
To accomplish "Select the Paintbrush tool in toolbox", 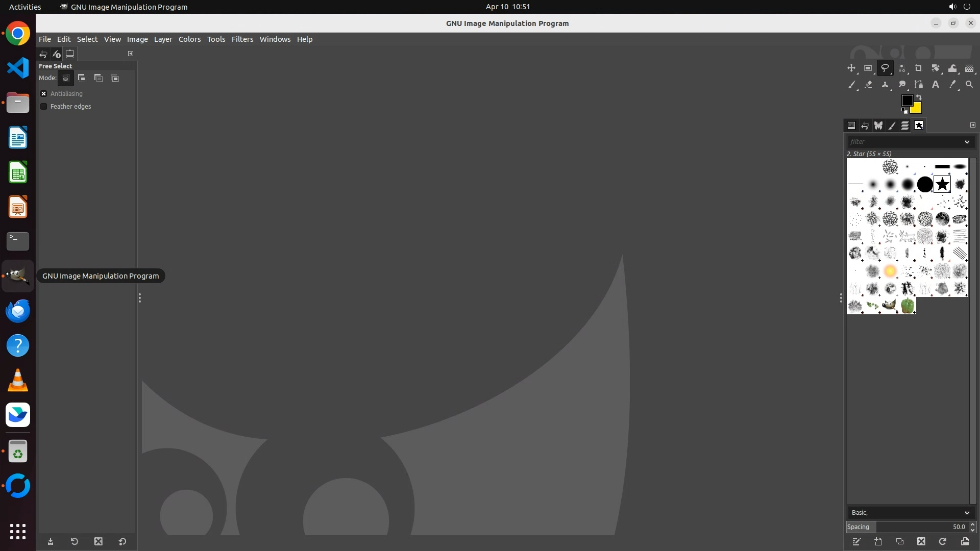I will point(851,85).
